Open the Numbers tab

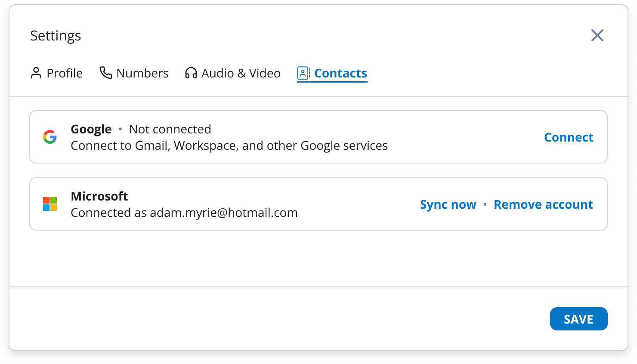142,73
